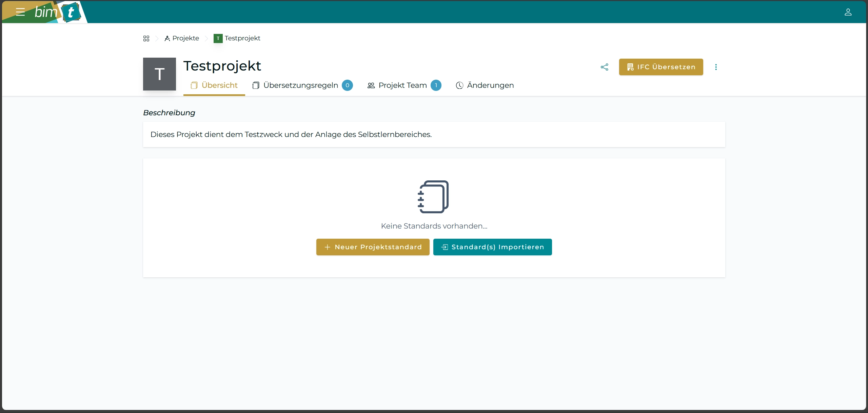868x413 pixels.
Task: Click the project description text box
Action: click(434, 135)
